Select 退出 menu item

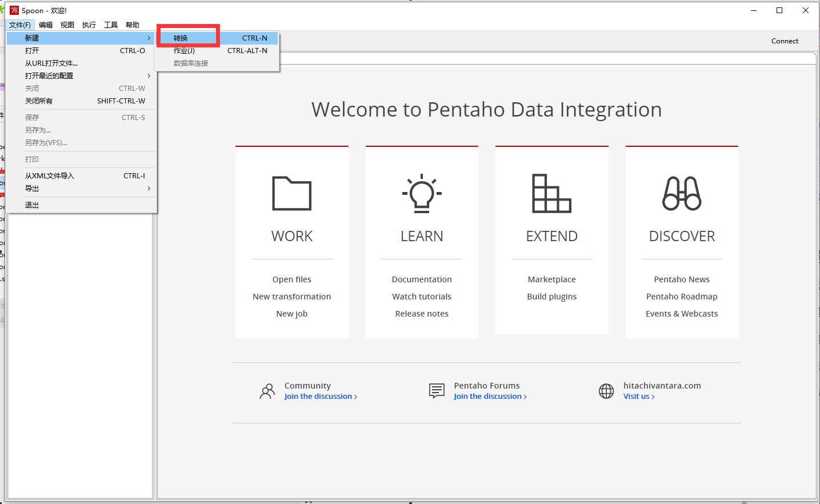[81, 205]
